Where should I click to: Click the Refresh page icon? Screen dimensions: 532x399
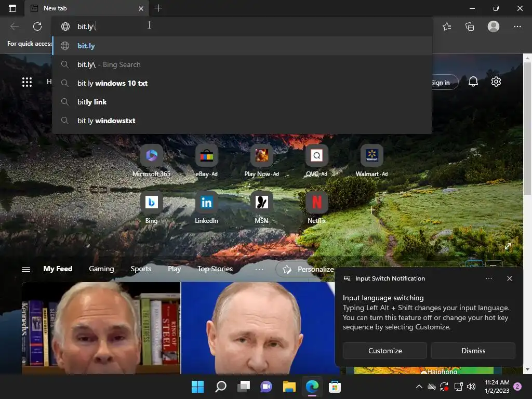37,26
